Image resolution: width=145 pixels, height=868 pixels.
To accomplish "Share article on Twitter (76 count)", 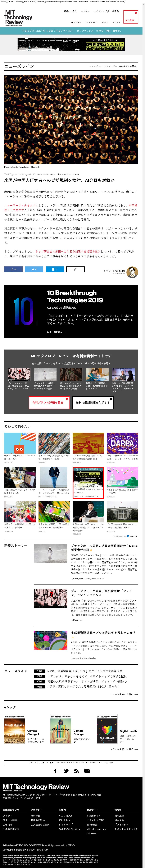I will pyautogui.click(x=34, y=269).
